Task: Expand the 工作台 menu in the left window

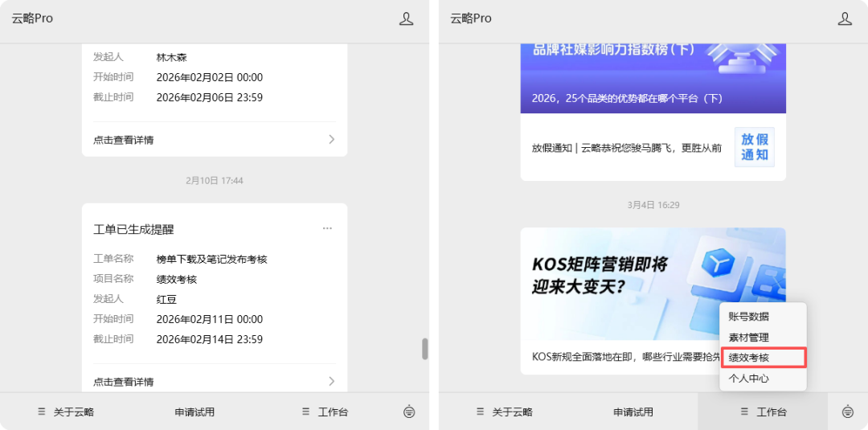Action: 325,412
